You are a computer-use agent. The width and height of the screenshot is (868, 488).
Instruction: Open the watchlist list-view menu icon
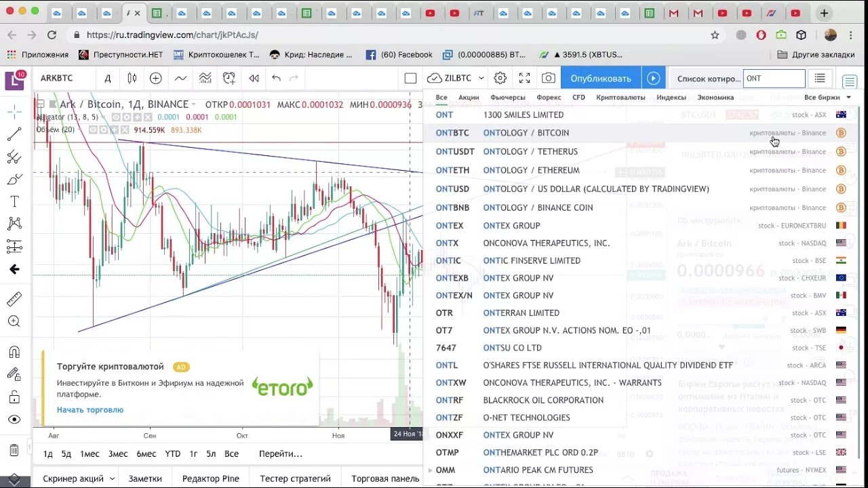820,78
